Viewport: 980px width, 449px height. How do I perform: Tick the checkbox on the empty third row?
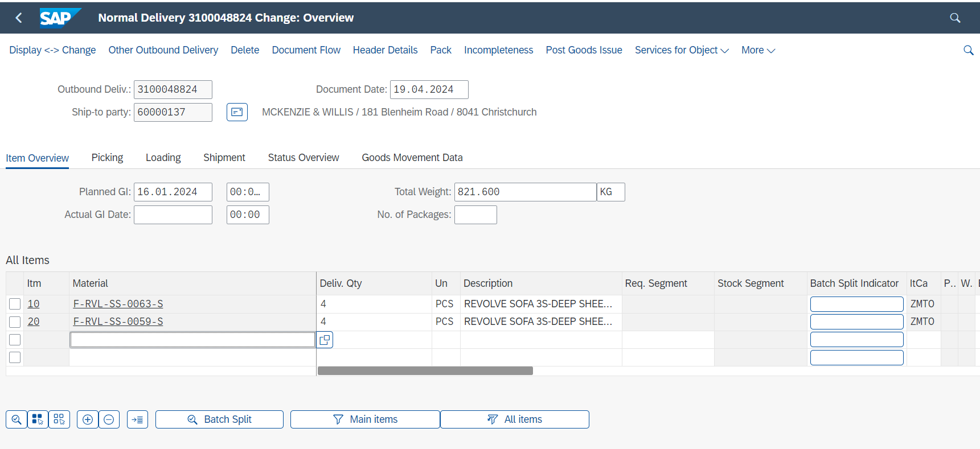[15, 340]
